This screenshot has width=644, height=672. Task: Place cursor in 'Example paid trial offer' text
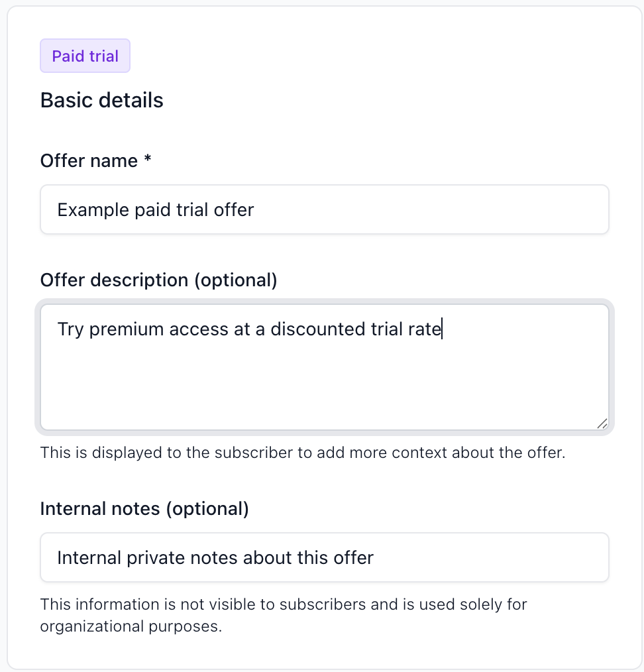click(156, 210)
